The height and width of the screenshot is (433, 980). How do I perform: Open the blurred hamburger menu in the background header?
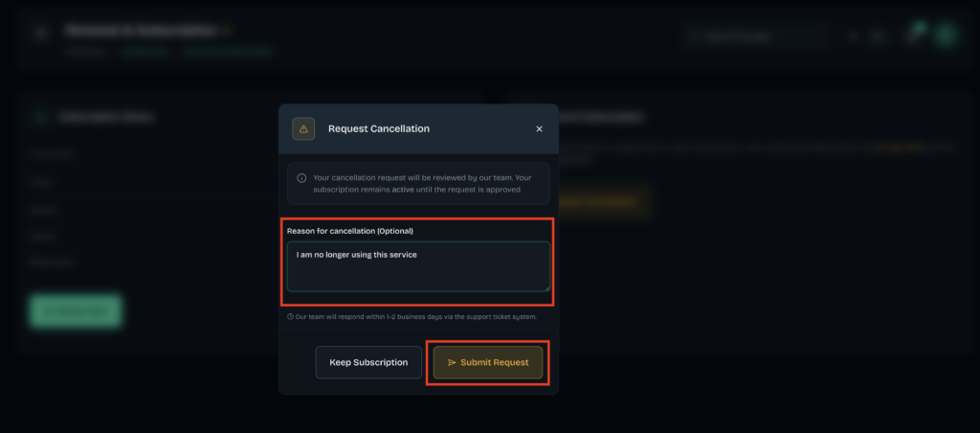pyautogui.click(x=41, y=34)
